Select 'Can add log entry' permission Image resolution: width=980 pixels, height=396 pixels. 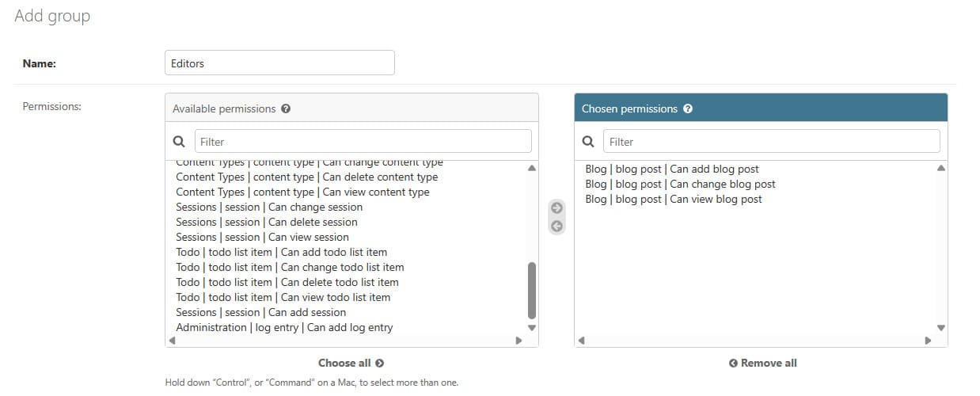pos(284,327)
